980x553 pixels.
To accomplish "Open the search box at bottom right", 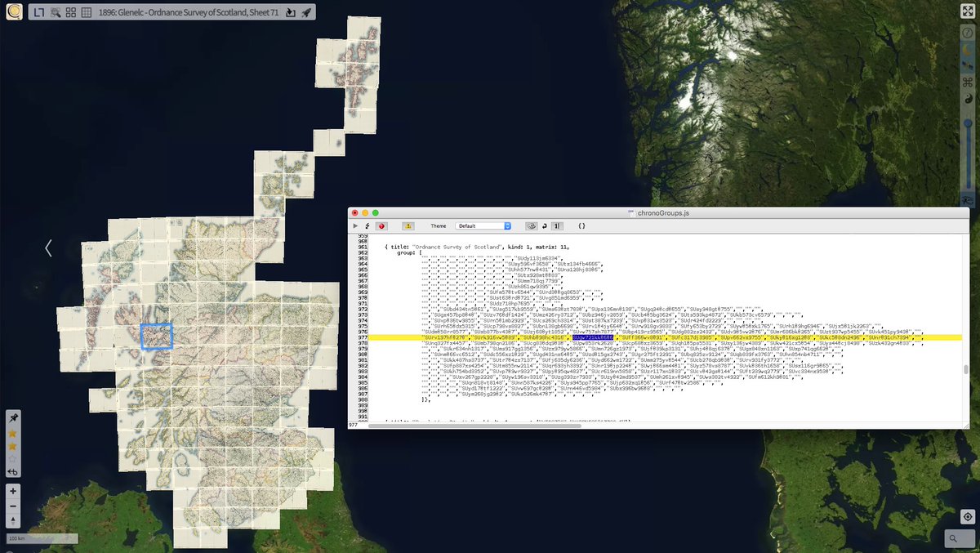I will click(960, 538).
